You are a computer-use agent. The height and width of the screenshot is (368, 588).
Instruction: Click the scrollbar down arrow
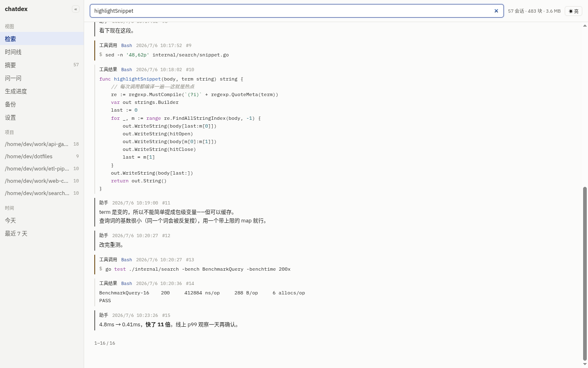(585, 364)
